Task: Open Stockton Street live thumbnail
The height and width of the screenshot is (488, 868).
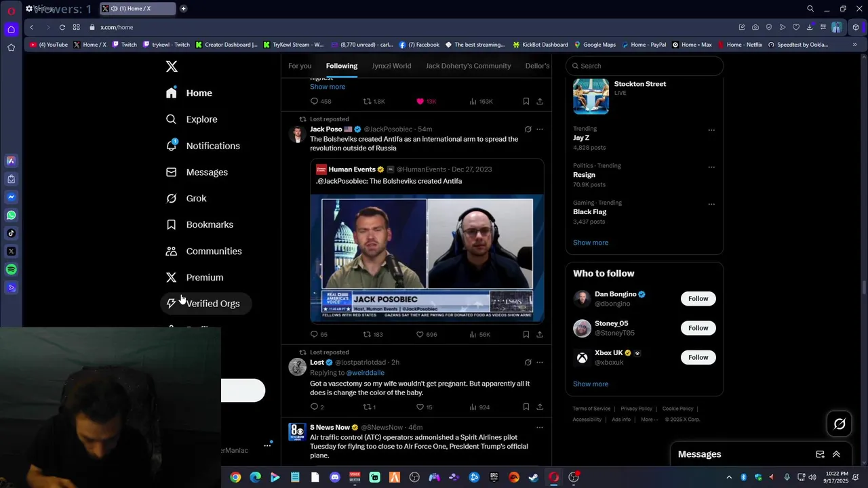Action: [x=591, y=96]
